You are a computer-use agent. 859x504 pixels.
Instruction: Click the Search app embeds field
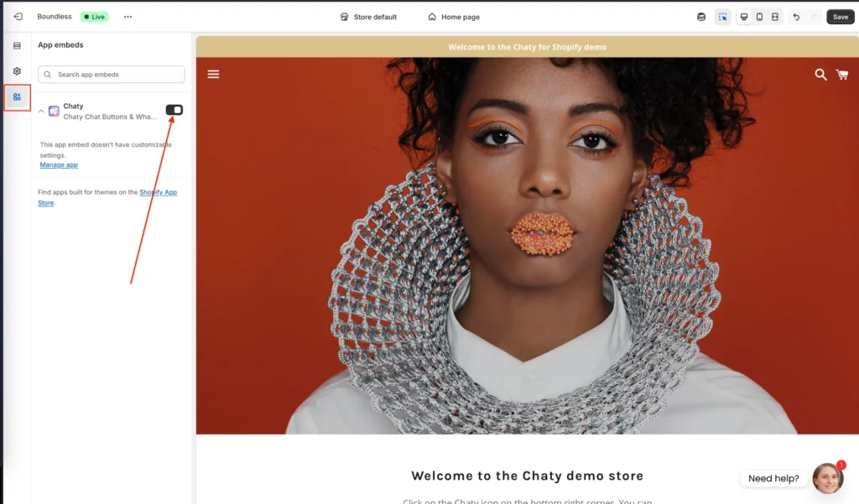[x=112, y=75]
